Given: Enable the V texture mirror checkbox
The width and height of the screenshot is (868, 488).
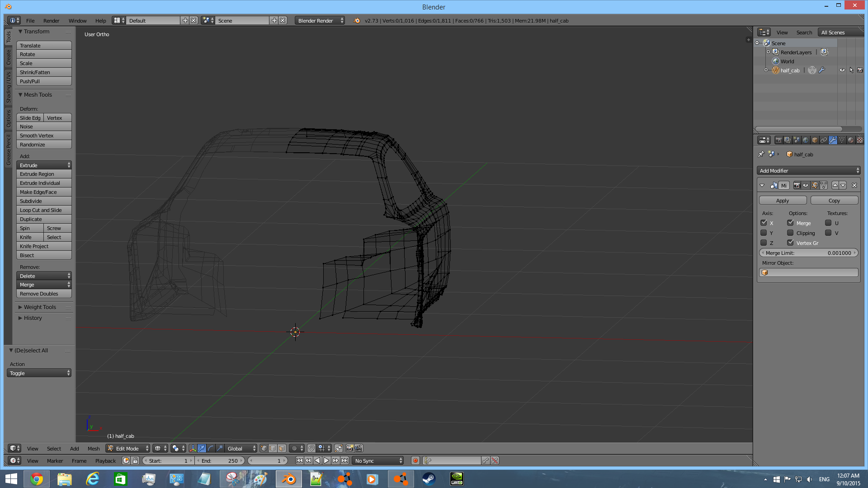Looking at the screenshot, I should coord(829,233).
